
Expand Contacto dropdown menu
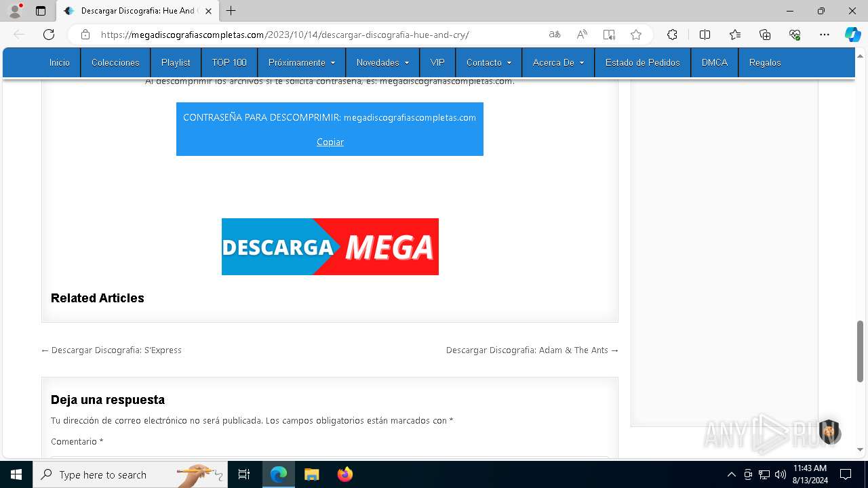[489, 62]
